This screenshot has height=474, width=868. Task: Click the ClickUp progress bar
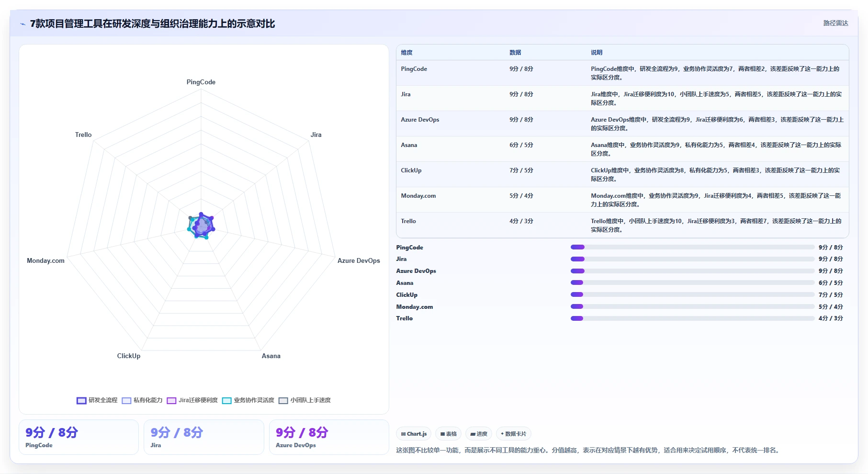[692, 294]
